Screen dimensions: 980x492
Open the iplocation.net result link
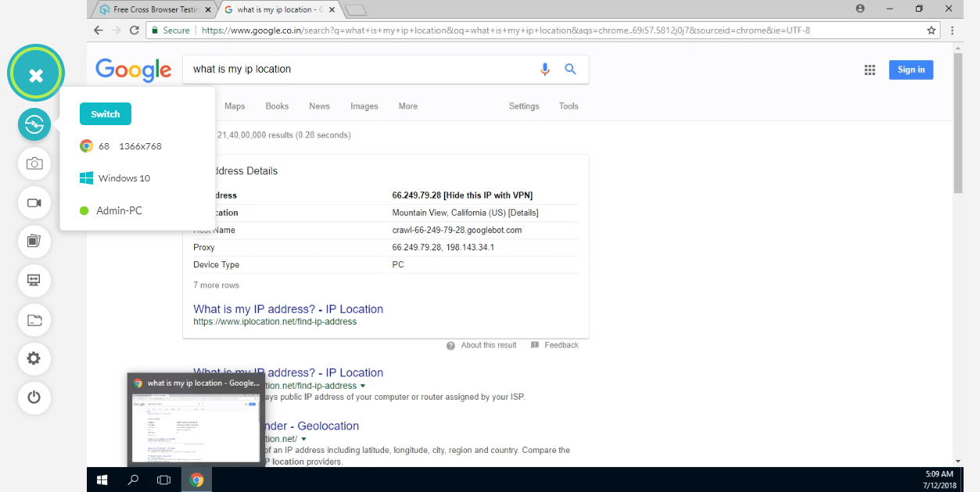[x=288, y=309]
